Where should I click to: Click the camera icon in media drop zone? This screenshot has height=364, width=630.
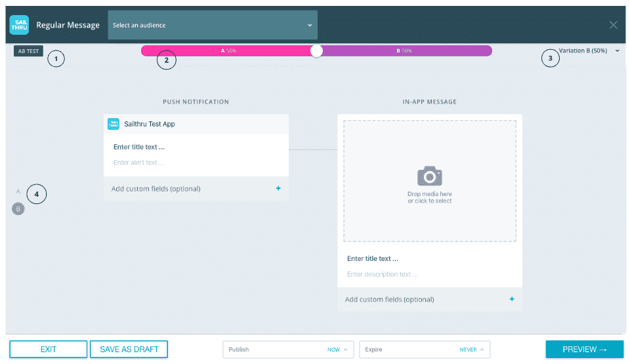(430, 176)
